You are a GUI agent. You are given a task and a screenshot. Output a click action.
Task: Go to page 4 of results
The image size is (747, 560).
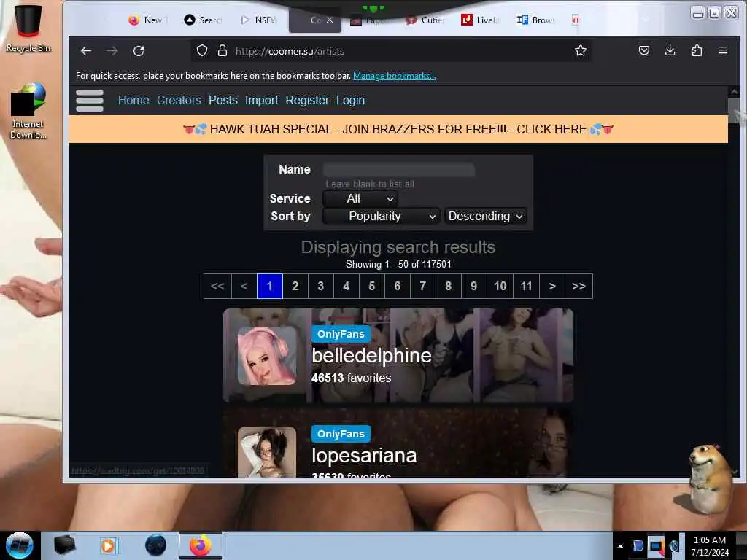(x=347, y=286)
